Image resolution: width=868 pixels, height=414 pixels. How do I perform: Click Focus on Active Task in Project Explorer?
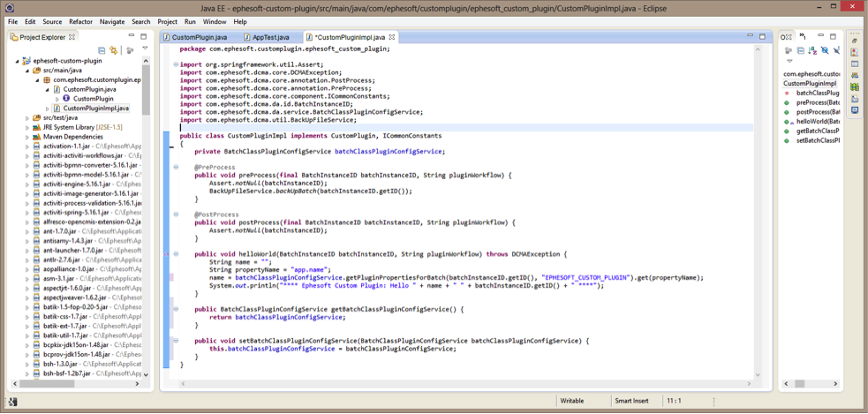click(x=130, y=50)
